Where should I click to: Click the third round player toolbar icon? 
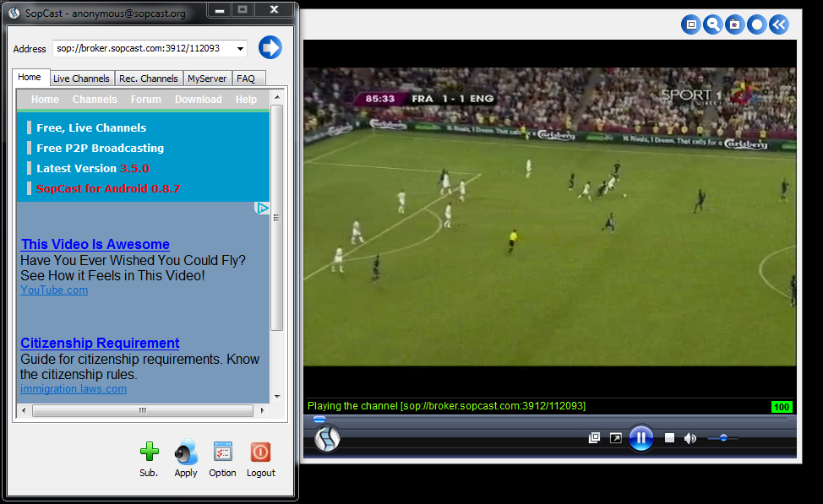click(735, 24)
